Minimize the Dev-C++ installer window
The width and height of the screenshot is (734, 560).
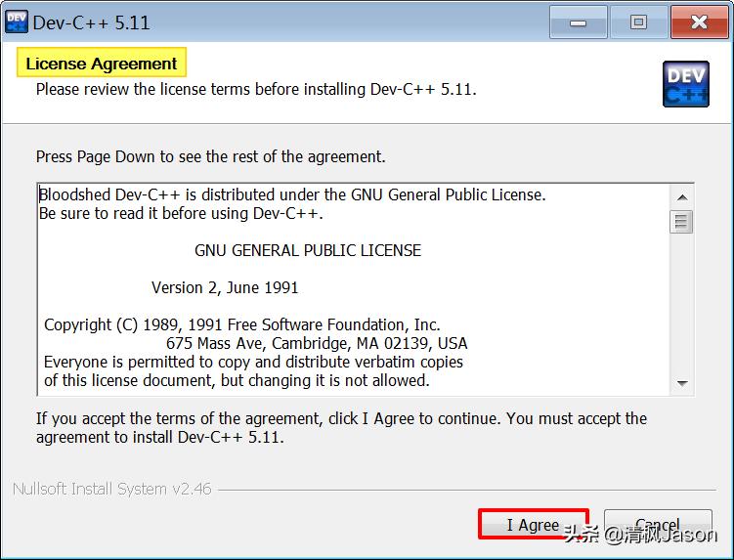point(579,22)
